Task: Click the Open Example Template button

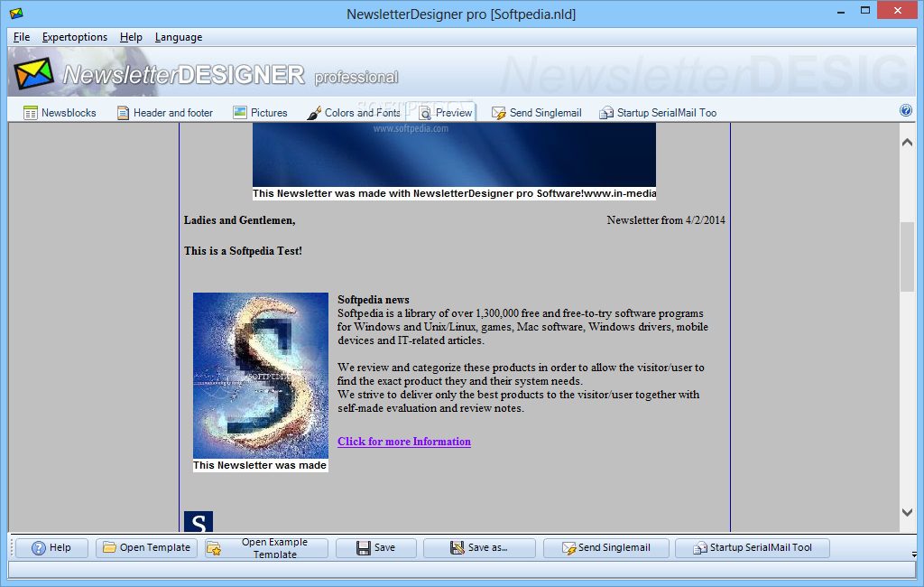Action: point(266,548)
